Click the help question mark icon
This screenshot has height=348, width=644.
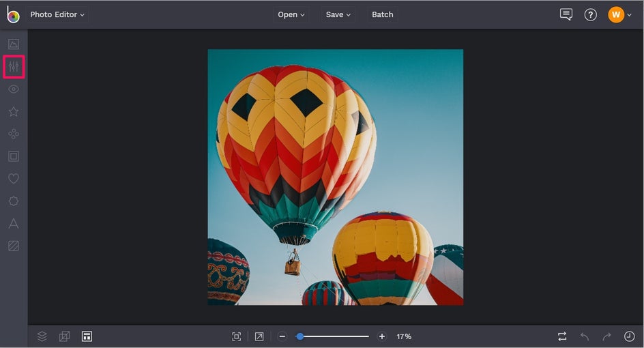[x=591, y=15]
